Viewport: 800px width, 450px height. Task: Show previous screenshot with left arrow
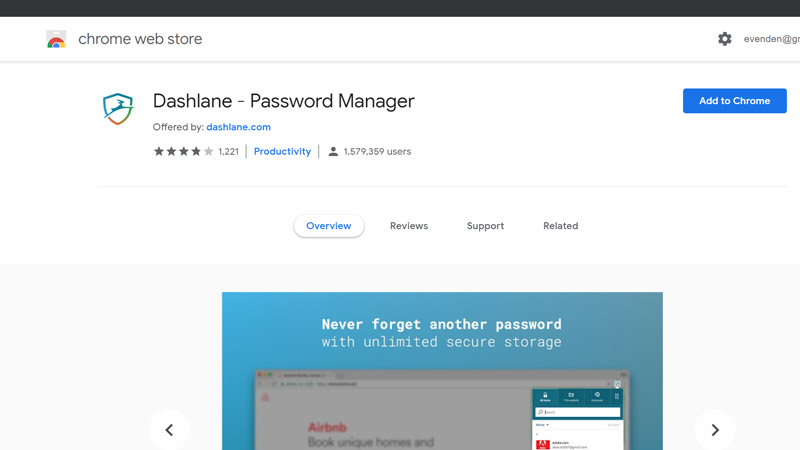[x=169, y=430]
